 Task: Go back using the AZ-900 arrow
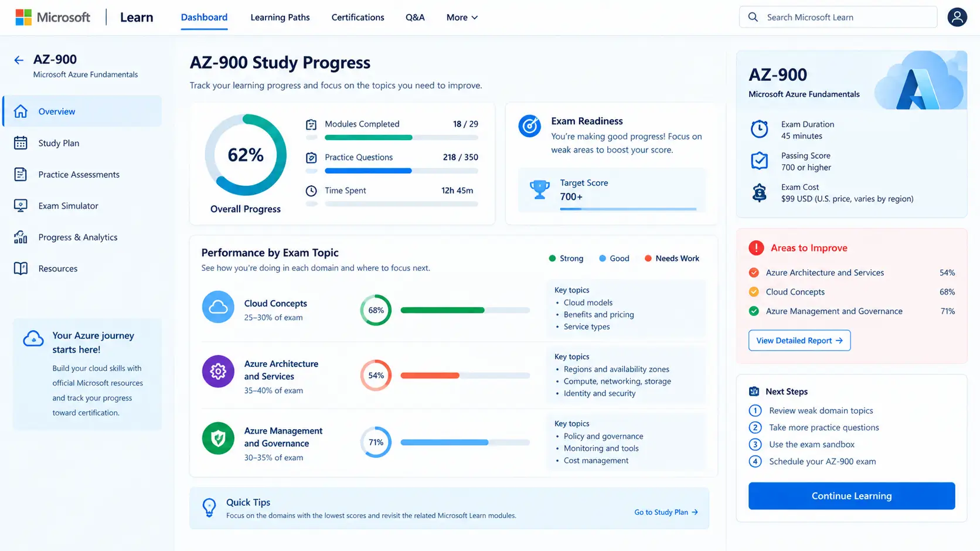click(x=19, y=60)
